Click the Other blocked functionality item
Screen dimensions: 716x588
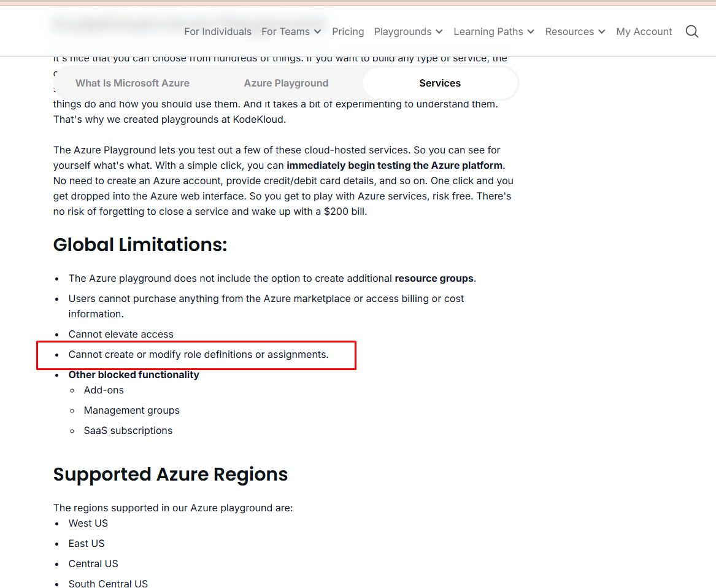(x=134, y=374)
